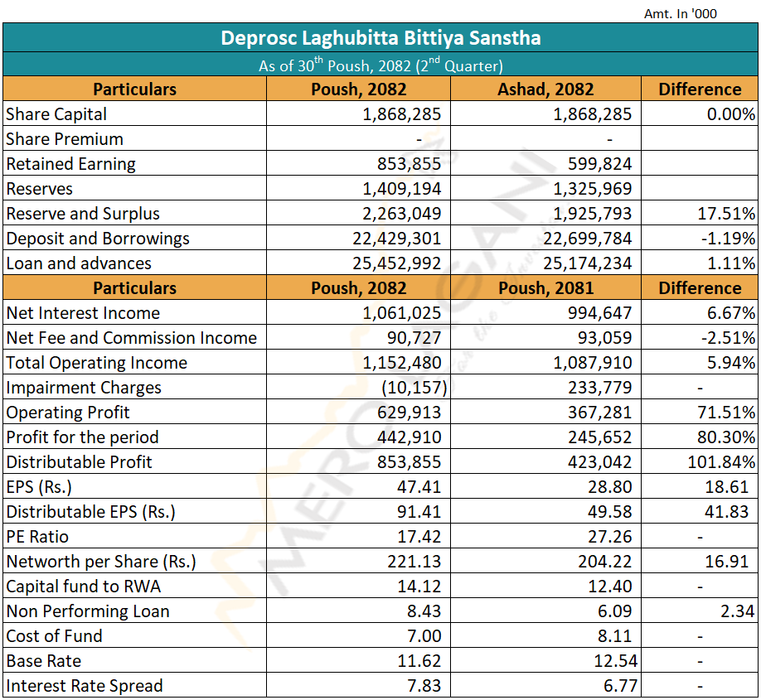Select the Share Capital row label
Screen dimensions: 761x700
point(56,114)
